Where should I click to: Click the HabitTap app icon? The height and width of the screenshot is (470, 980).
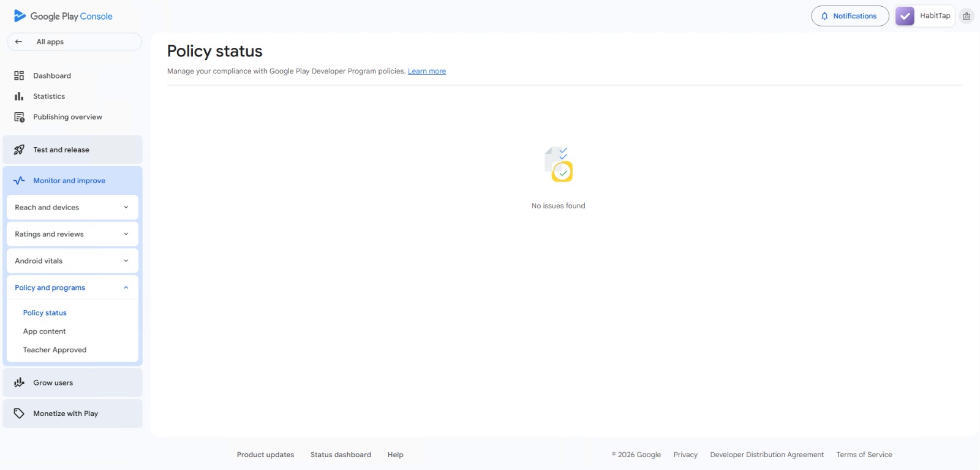click(905, 16)
